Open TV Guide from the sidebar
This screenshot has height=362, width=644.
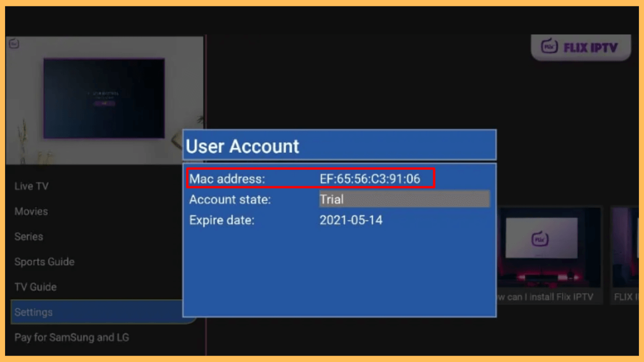(x=35, y=287)
